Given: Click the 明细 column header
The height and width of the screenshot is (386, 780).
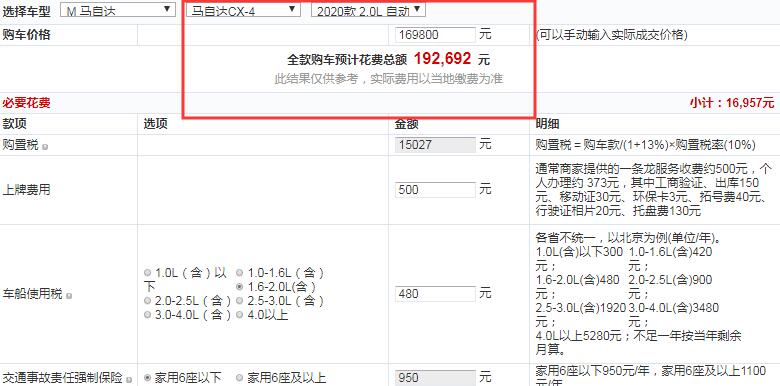Looking at the screenshot, I should pyautogui.click(x=547, y=124).
